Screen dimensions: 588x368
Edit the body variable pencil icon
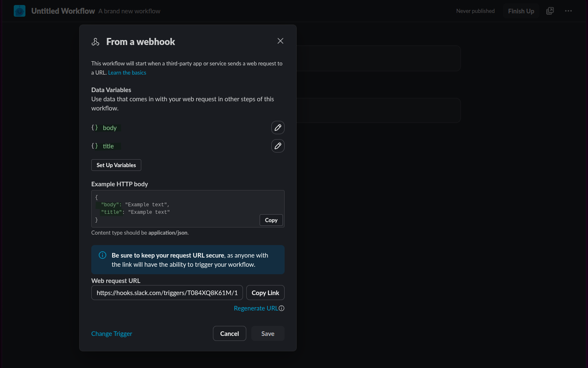[x=278, y=128]
